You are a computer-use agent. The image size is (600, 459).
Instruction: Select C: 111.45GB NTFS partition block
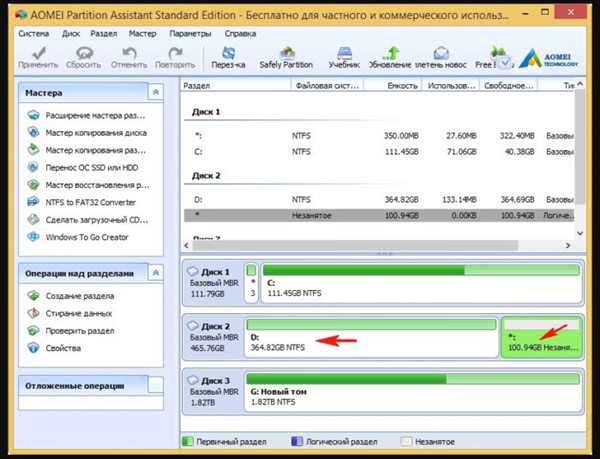click(x=421, y=283)
